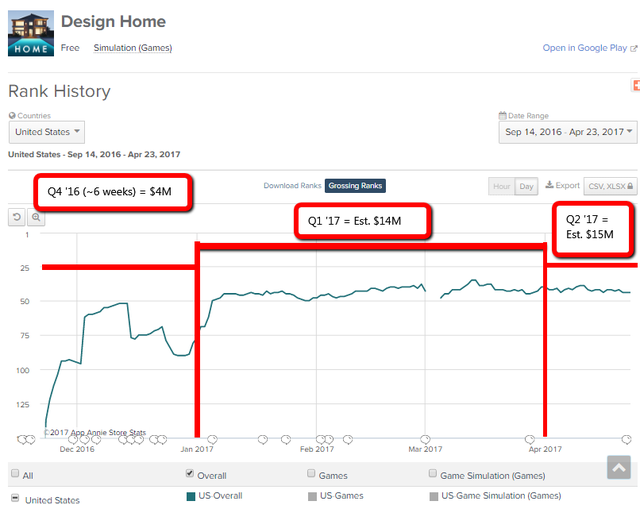Click the Design Home title
This screenshot has width=640, height=505.
pos(113,22)
